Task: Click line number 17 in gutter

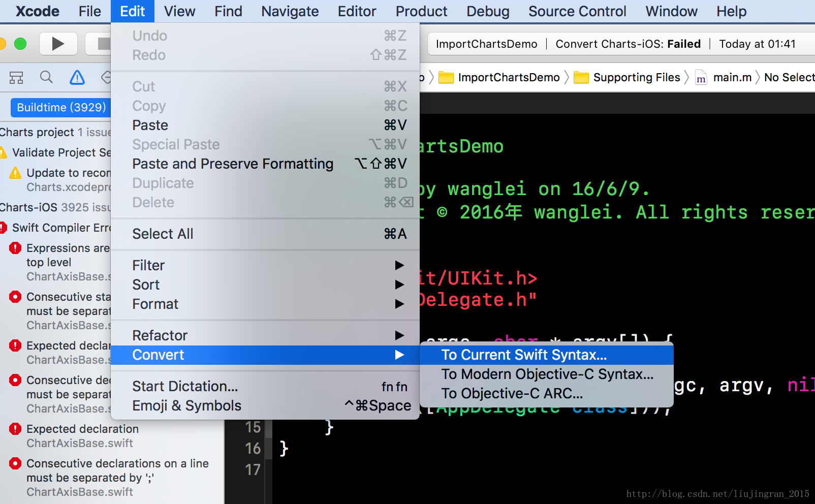Action: (x=253, y=470)
